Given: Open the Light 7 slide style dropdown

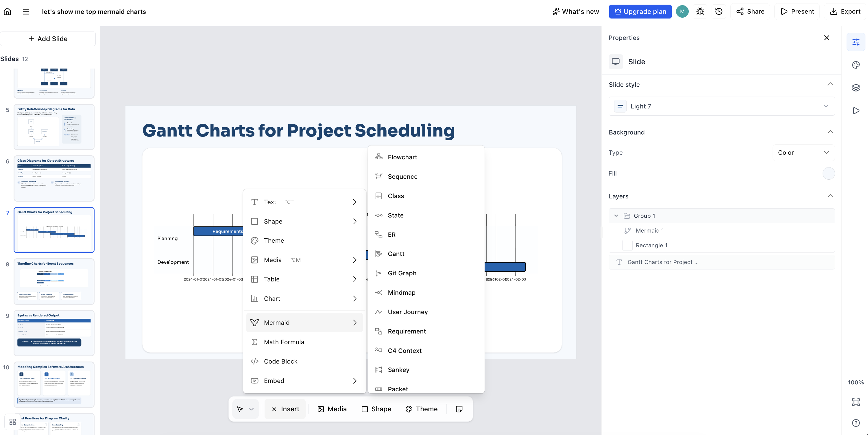Looking at the screenshot, I should [721, 106].
